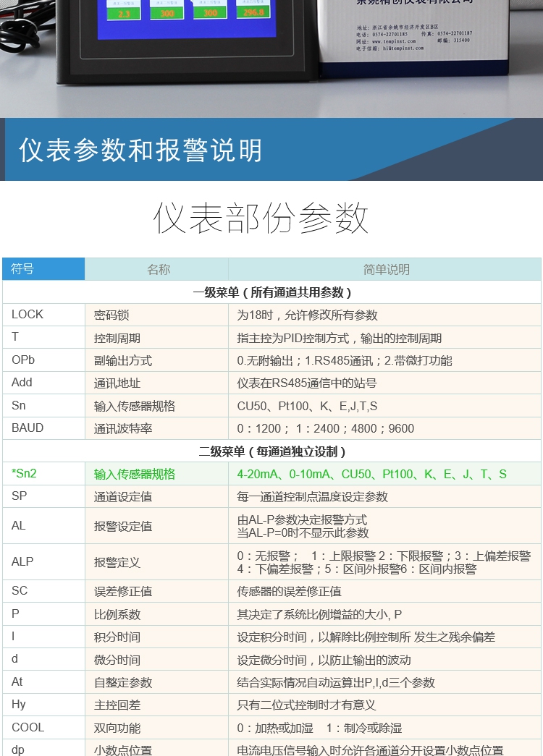
Task: Select the '简单说明' table header
Action: [384, 269]
